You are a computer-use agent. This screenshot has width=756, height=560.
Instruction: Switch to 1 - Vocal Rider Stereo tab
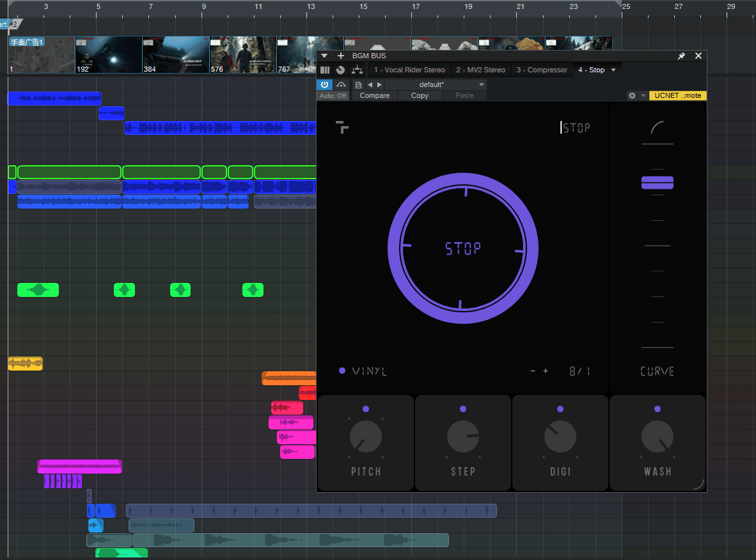[409, 70]
